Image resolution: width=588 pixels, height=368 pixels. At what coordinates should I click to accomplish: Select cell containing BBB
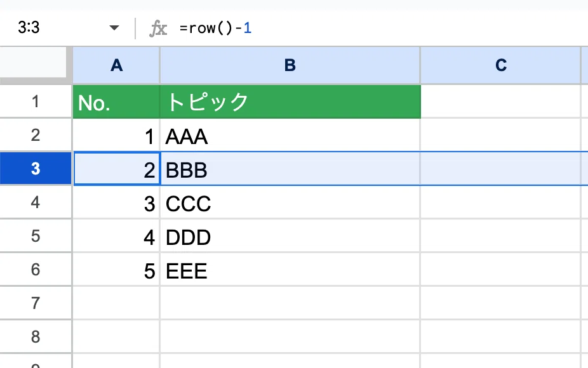click(290, 169)
